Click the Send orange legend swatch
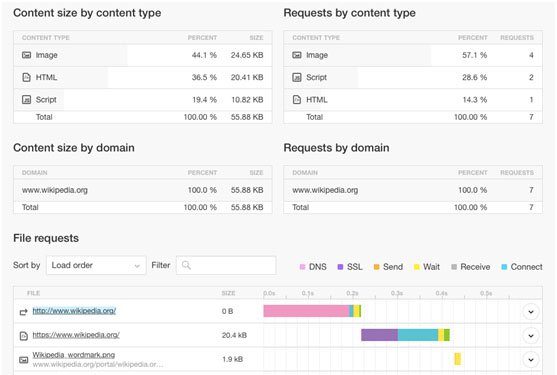The height and width of the screenshot is (375, 557). click(x=377, y=267)
